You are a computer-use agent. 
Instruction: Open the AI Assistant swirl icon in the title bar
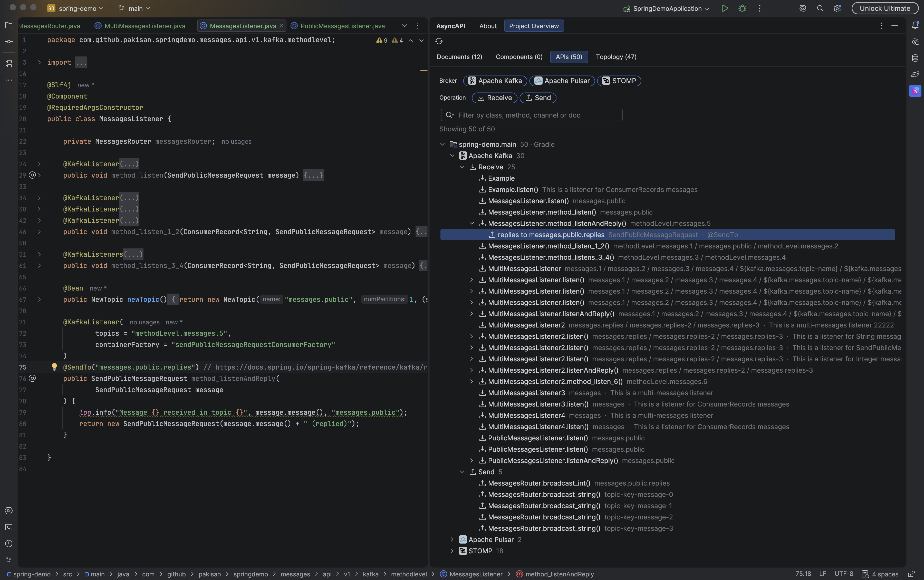pyautogui.click(x=802, y=8)
